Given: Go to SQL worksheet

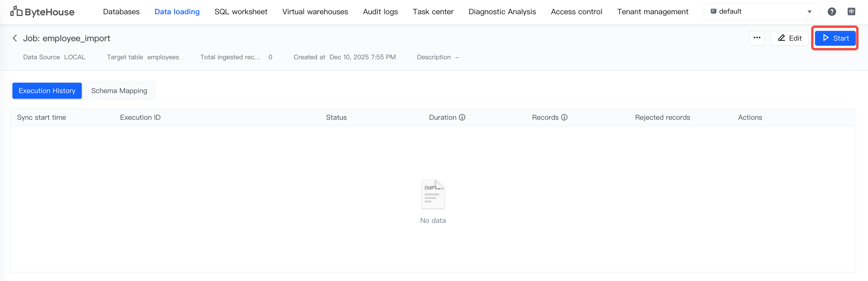Looking at the screenshot, I should [x=241, y=12].
